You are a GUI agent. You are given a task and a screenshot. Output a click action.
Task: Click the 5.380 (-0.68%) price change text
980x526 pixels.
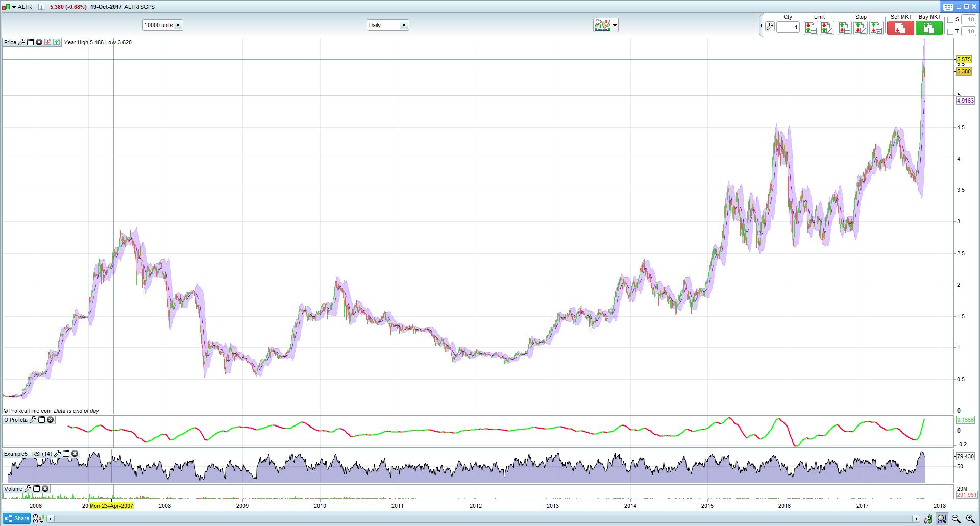(68, 7)
